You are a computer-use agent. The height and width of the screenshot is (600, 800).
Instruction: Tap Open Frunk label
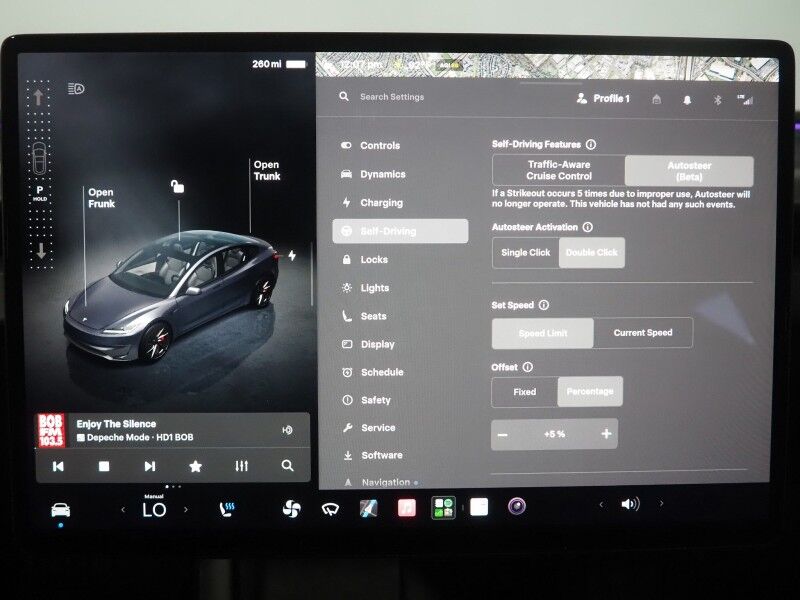pos(101,198)
